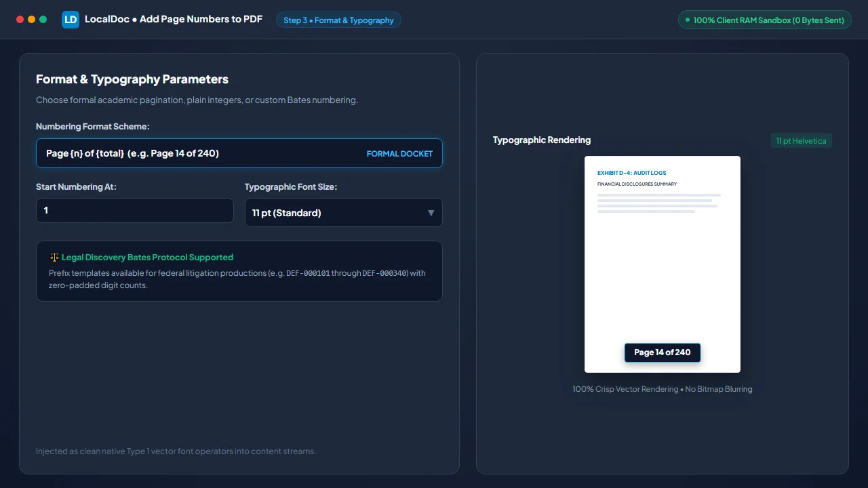
Task: Click the 11 pt Helvetica tag
Action: tap(802, 141)
